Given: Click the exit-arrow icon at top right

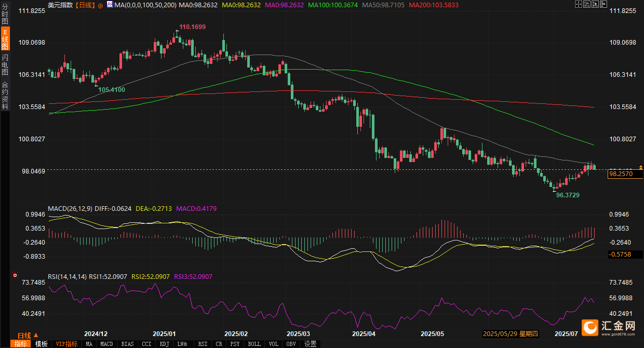Looking at the screenshot, I should pyautogui.click(x=603, y=4).
